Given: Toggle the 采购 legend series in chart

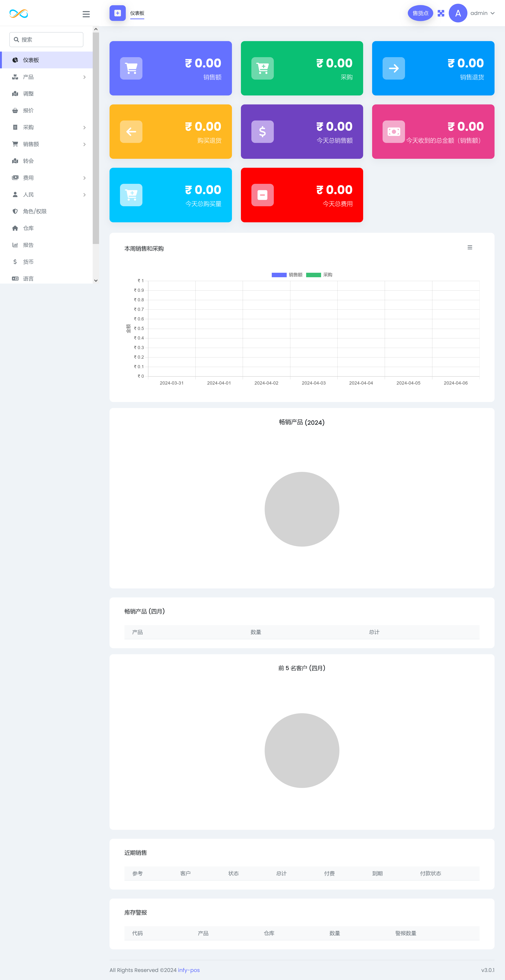Looking at the screenshot, I should 319,275.
